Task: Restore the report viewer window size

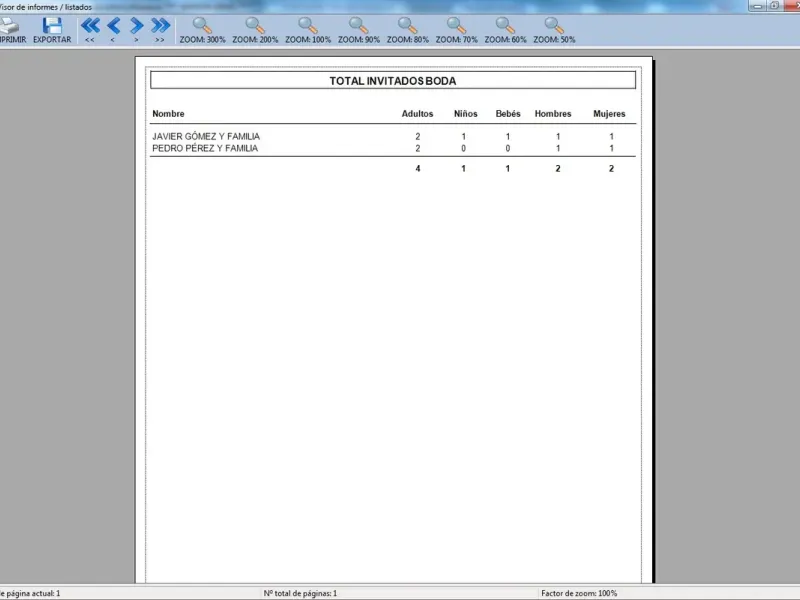Action: click(x=774, y=6)
